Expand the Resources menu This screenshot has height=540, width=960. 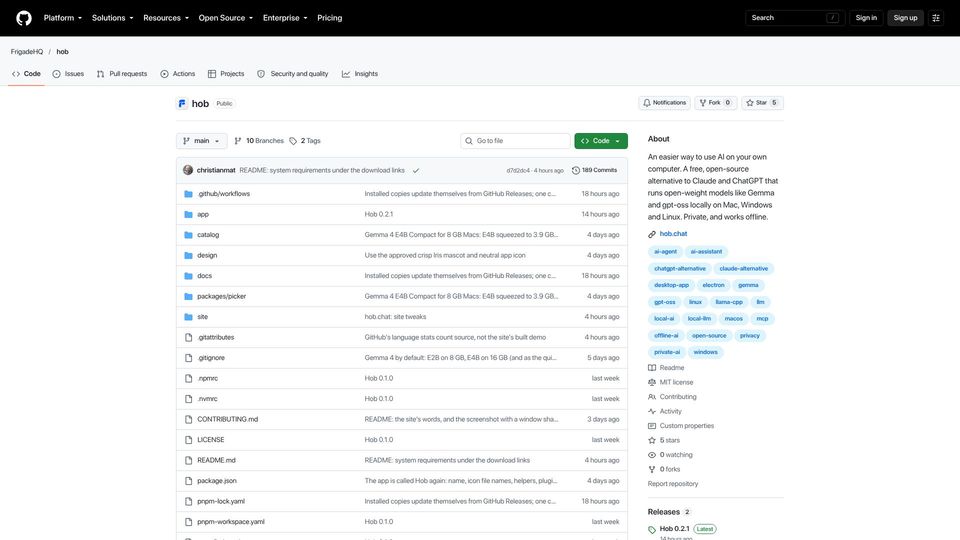(x=166, y=18)
